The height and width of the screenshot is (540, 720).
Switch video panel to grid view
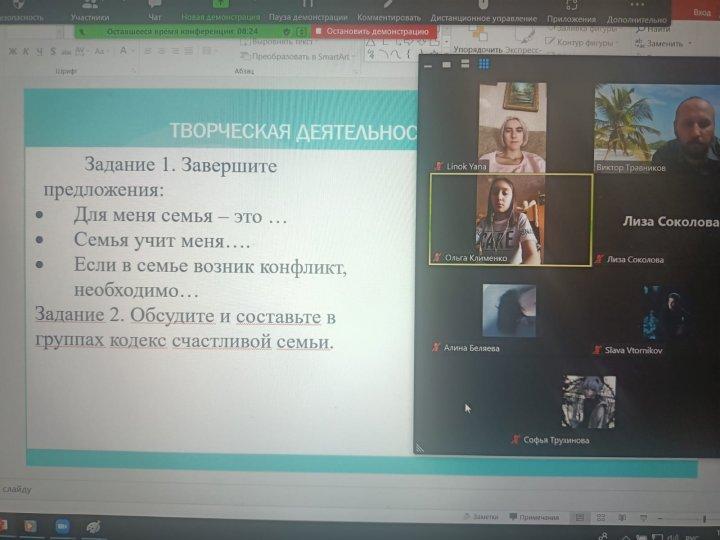[x=484, y=64]
